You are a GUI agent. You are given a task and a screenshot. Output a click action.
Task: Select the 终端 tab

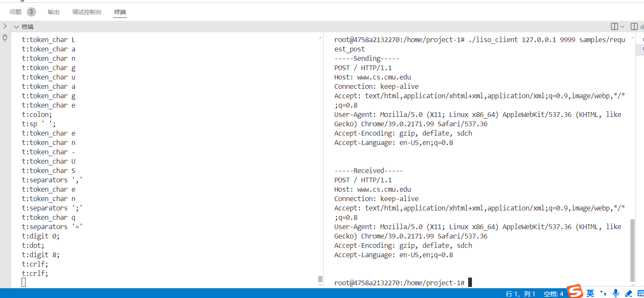120,12
